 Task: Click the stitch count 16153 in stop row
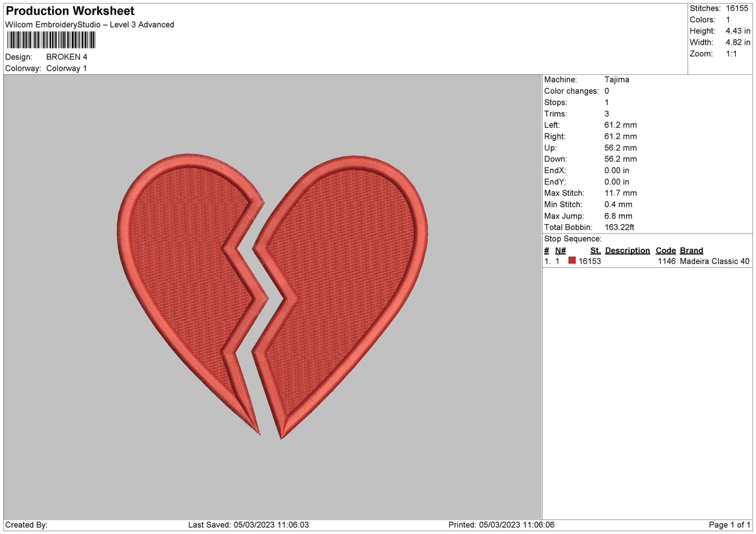click(x=590, y=261)
